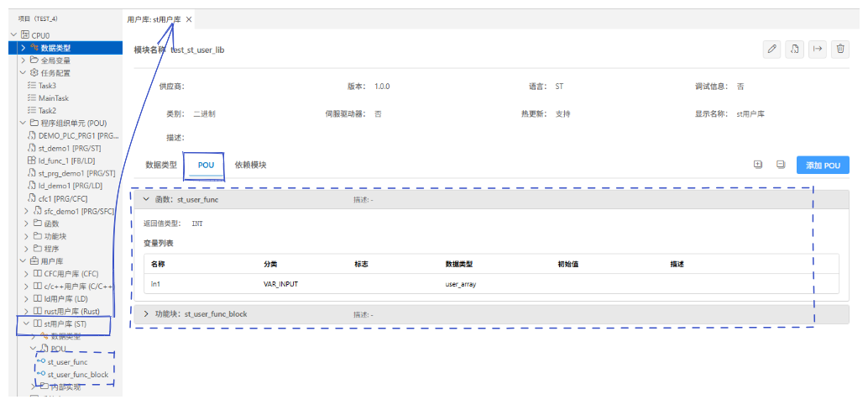Click the DEMO_PLC_PRG1 file icon
The width and height of the screenshot is (868, 405).
[32, 135]
